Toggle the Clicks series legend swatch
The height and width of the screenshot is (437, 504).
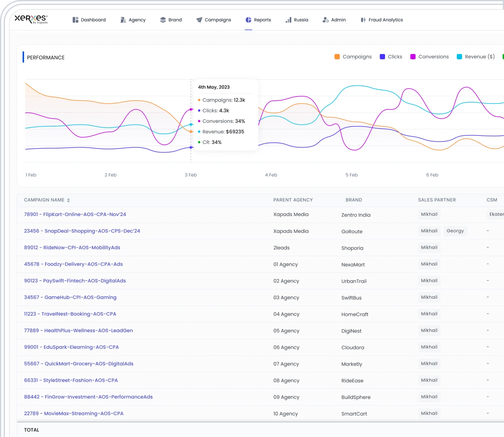pyautogui.click(x=383, y=57)
